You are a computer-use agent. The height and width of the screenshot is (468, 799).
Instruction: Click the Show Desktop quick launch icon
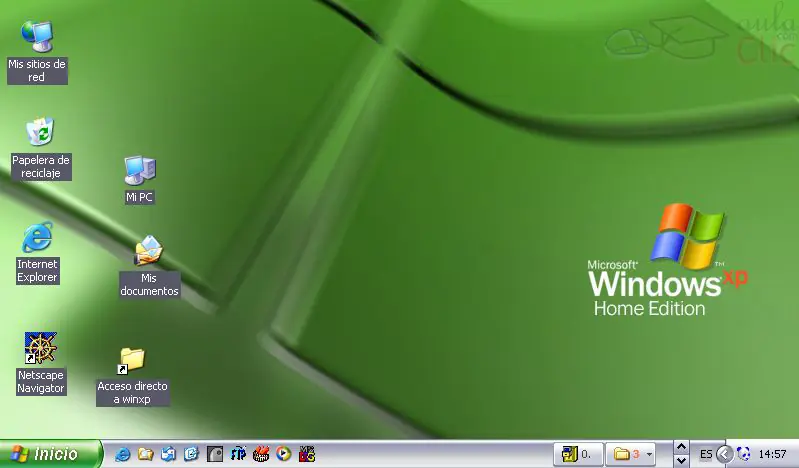pyautogui.click(x=192, y=454)
